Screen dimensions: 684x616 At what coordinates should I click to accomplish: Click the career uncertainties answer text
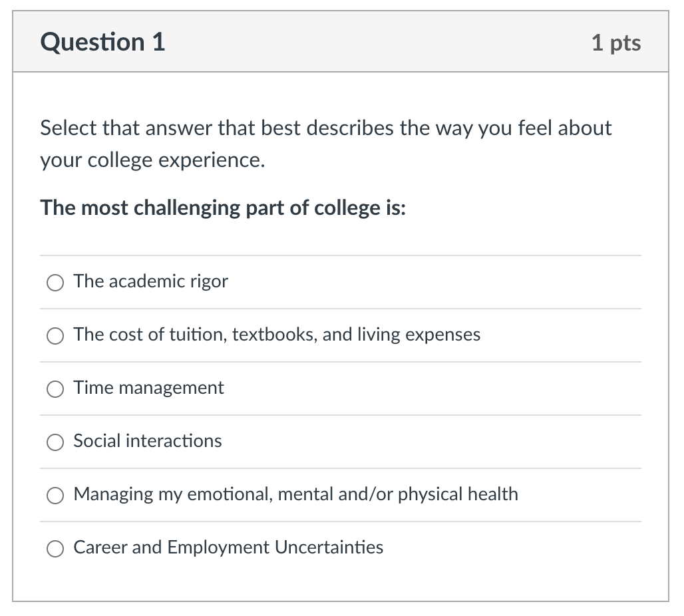[x=228, y=547]
